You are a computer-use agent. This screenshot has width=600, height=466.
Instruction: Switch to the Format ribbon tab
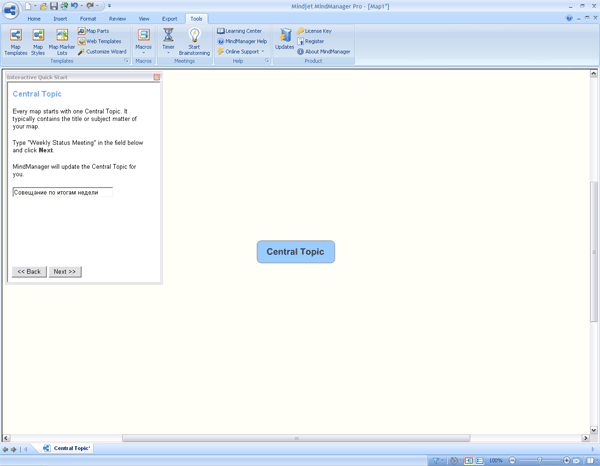[88, 19]
